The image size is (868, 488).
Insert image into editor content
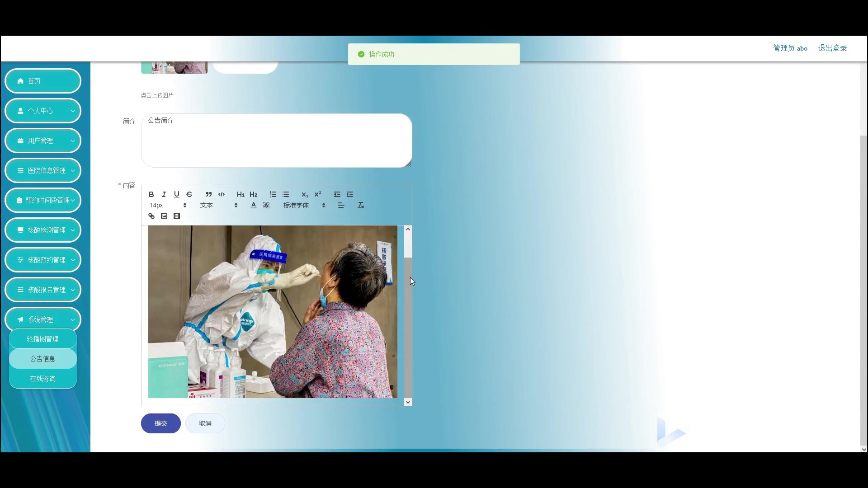point(164,216)
